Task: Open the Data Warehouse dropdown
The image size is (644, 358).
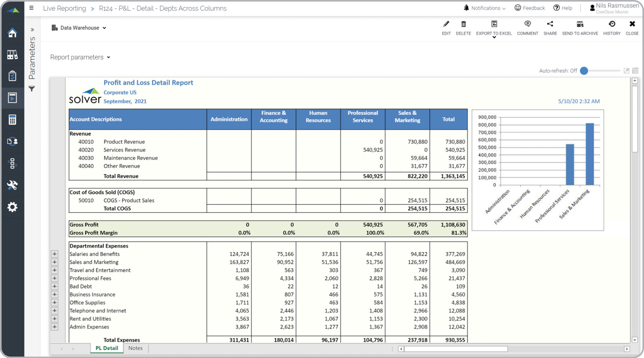Action: point(79,28)
